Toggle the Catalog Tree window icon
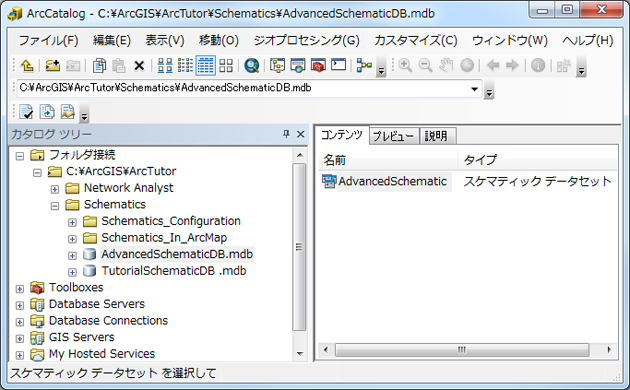The image size is (630, 390). coord(278,65)
